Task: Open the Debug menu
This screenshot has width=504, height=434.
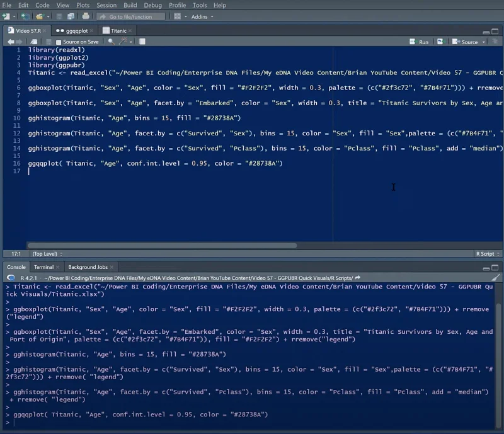Action: point(152,5)
